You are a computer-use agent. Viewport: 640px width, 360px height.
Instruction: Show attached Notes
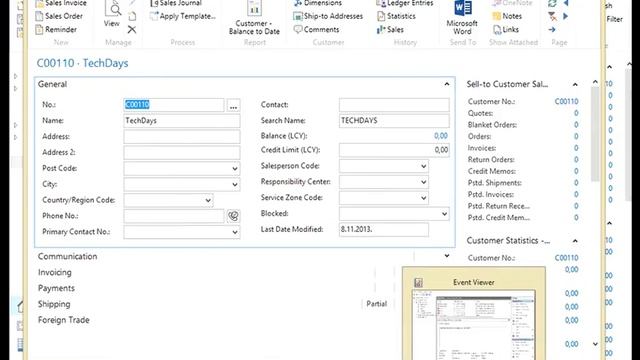[507, 16]
